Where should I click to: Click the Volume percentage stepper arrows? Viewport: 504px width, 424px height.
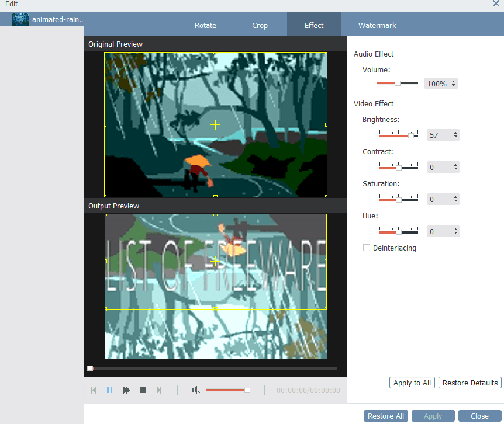pyautogui.click(x=453, y=84)
